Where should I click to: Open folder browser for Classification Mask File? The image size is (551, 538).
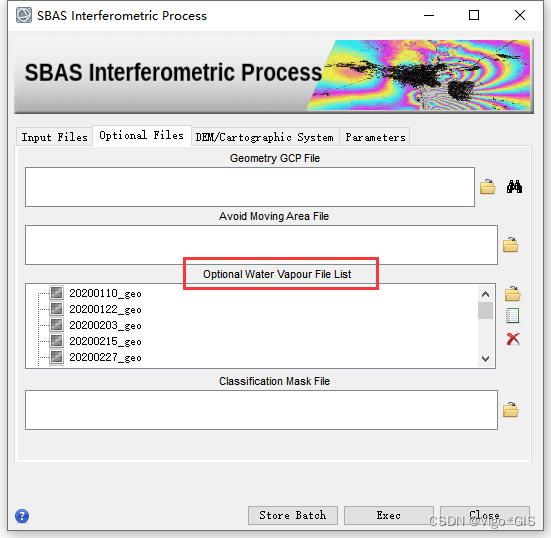pyautogui.click(x=511, y=410)
